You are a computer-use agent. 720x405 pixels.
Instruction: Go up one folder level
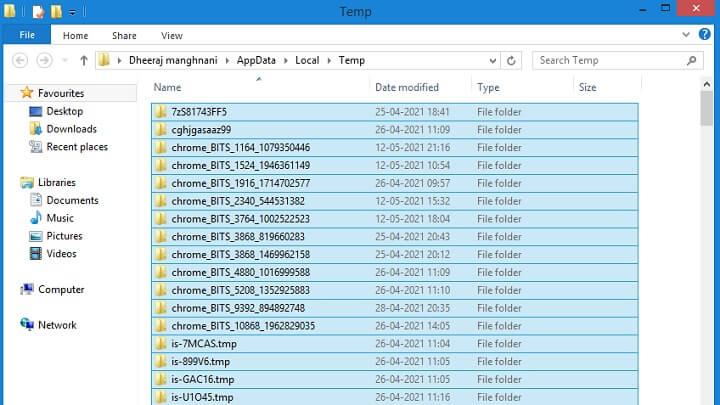[84, 60]
